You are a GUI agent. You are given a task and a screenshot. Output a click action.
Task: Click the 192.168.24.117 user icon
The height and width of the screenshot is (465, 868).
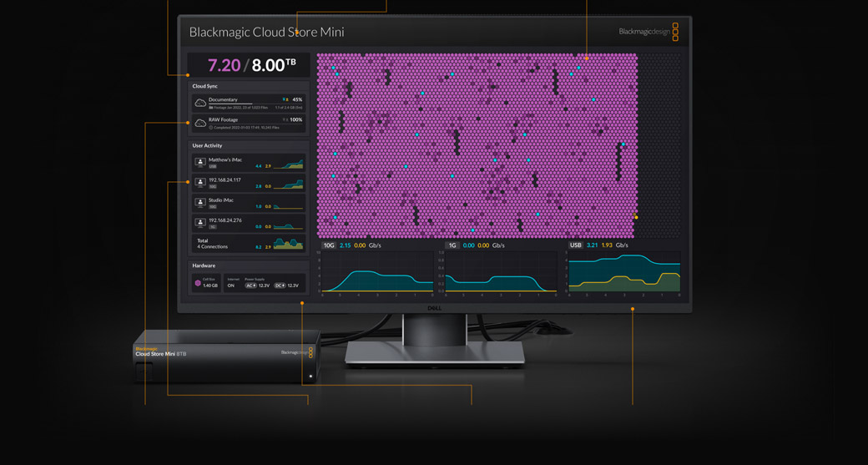coord(200,182)
